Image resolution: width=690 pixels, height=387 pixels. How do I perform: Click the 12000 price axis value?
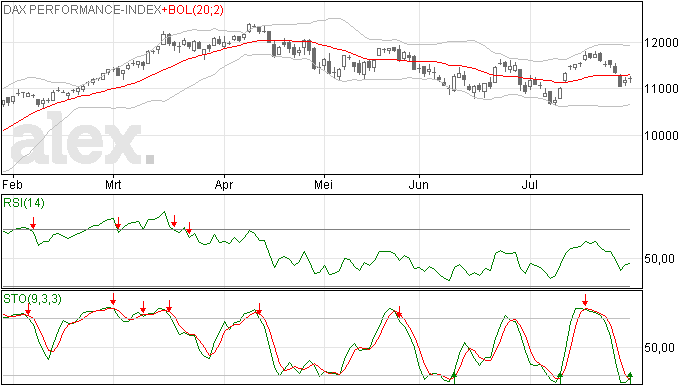click(661, 43)
